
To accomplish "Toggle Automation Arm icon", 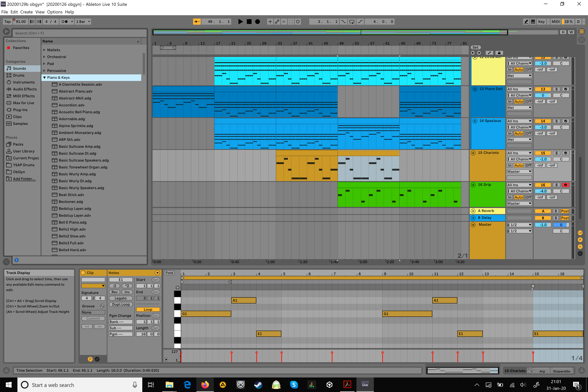I will pos(277,22).
